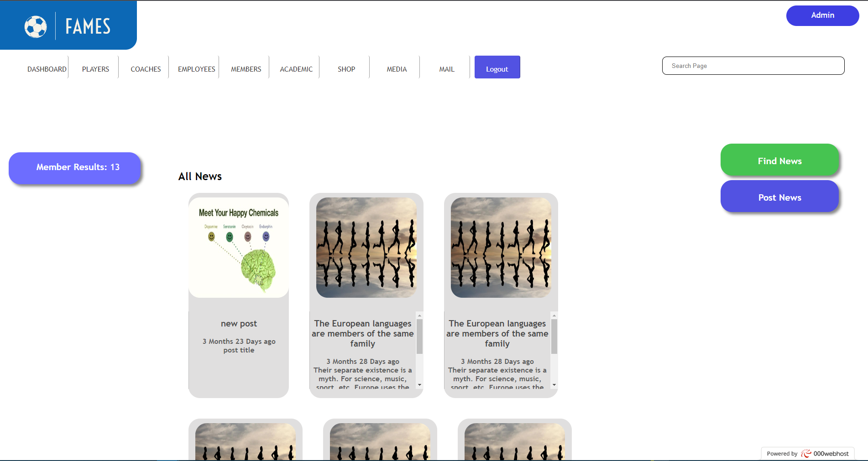Click the 'post title' text
The image size is (868, 461).
click(239, 350)
